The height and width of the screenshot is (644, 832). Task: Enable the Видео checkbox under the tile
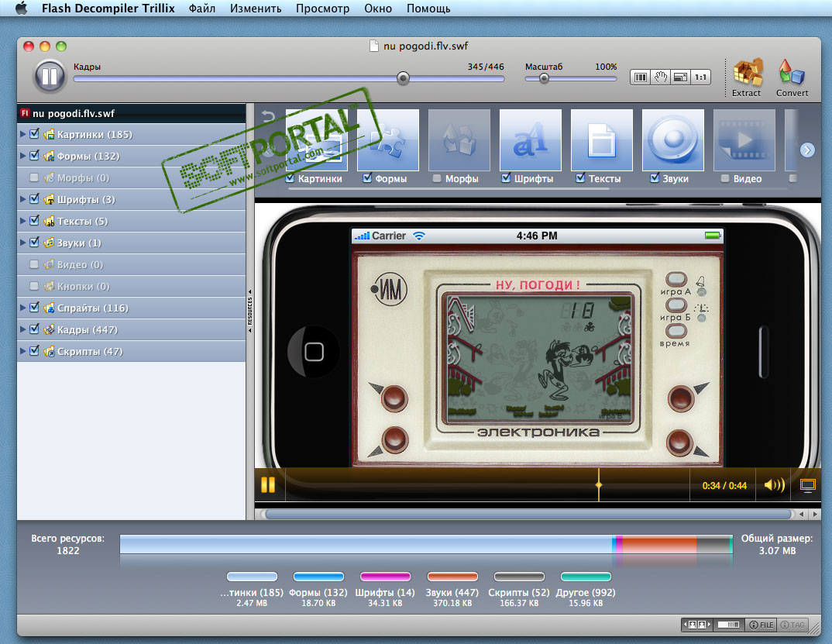click(x=725, y=178)
